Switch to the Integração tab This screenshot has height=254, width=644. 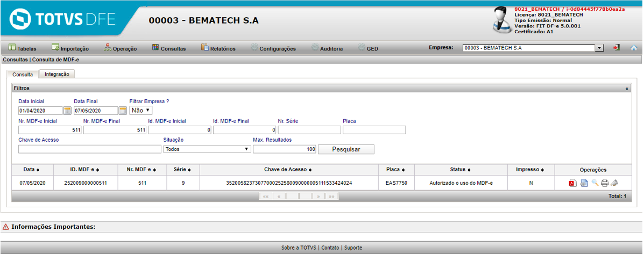57,74
